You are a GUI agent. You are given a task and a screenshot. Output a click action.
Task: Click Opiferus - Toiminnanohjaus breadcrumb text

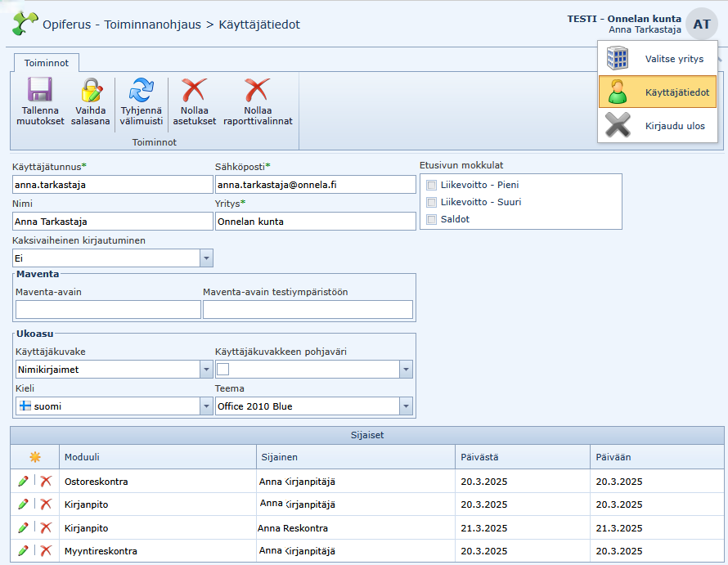(122, 25)
